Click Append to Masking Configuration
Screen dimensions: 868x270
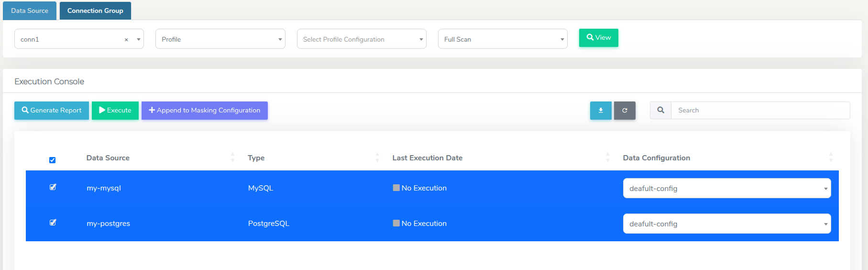pyautogui.click(x=204, y=111)
